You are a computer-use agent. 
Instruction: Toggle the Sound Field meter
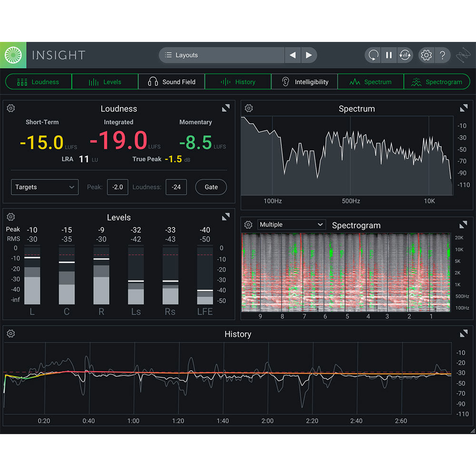click(171, 81)
